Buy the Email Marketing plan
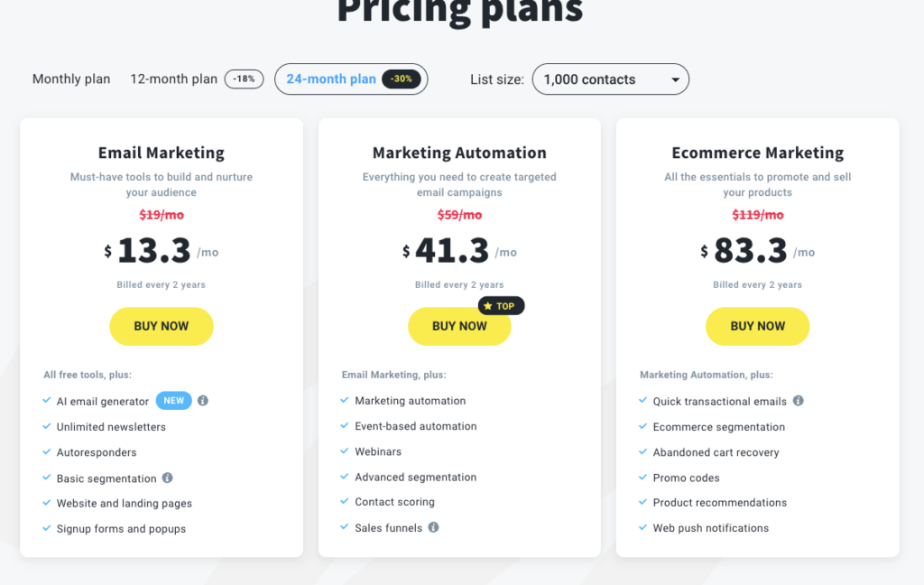This screenshot has height=585, width=924. pyautogui.click(x=162, y=326)
